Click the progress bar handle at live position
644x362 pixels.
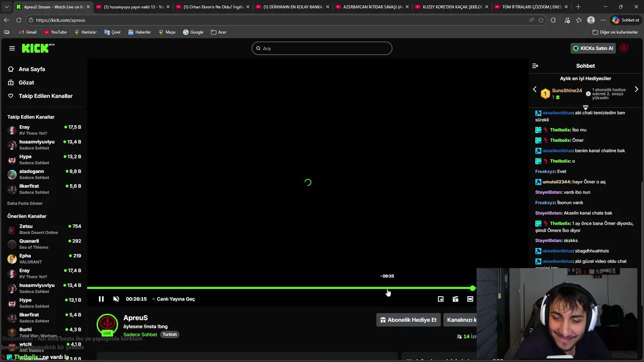pyautogui.click(x=472, y=288)
